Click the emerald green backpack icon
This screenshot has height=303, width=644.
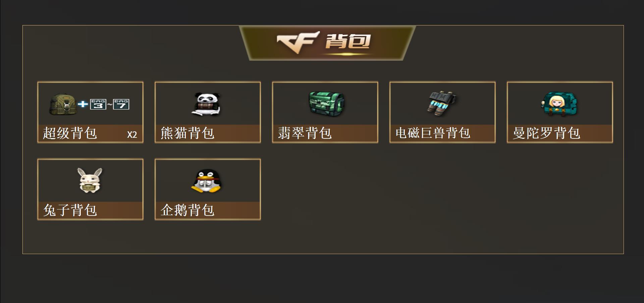326,104
